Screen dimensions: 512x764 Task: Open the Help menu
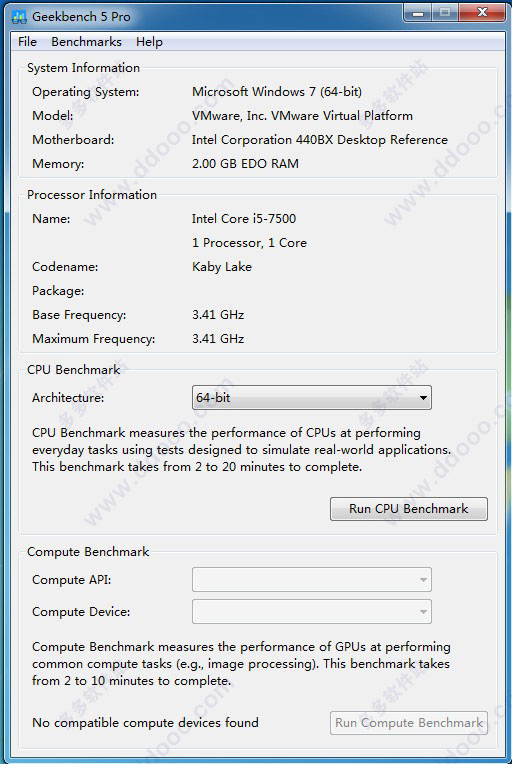pyautogui.click(x=149, y=42)
